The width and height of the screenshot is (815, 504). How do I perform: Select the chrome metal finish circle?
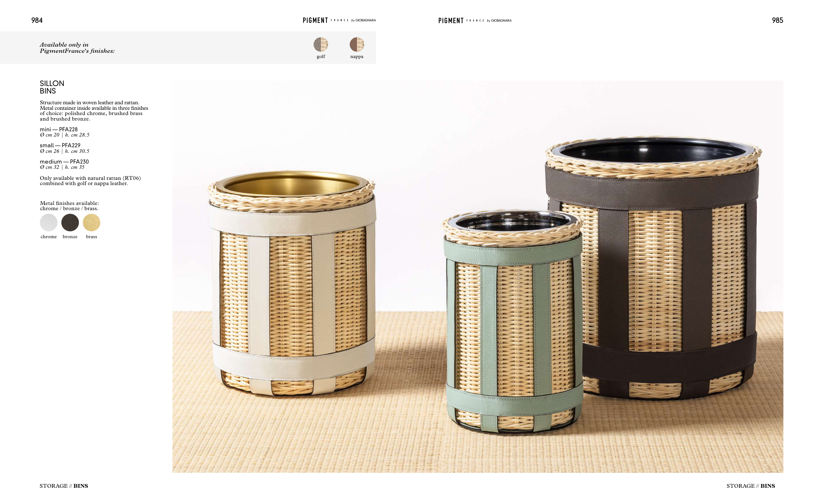(49, 222)
